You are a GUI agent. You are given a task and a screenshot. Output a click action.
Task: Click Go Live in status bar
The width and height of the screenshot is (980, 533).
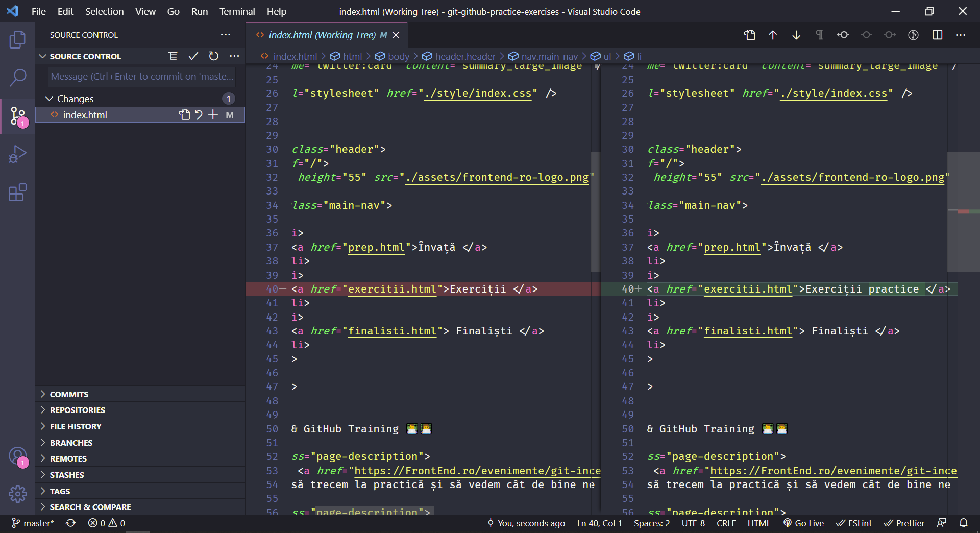pyautogui.click(x=804, y=523)
